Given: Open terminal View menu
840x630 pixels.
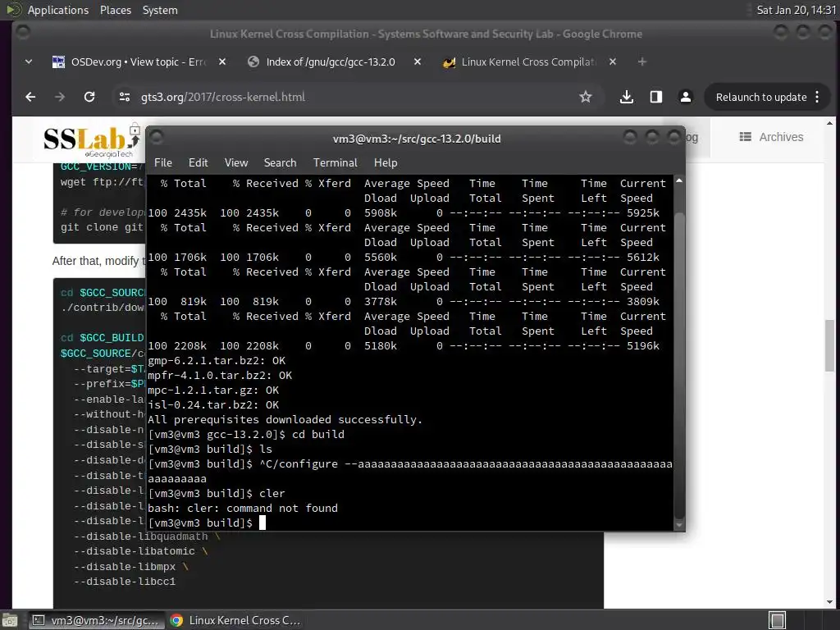Looking at the screenshot, I should (235, 163).
